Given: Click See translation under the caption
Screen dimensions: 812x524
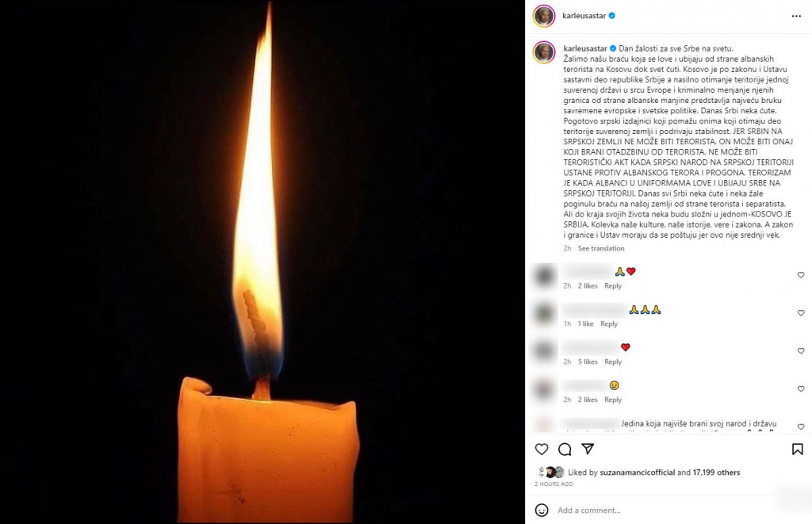Looking at the screenshot, I should 601,249.
